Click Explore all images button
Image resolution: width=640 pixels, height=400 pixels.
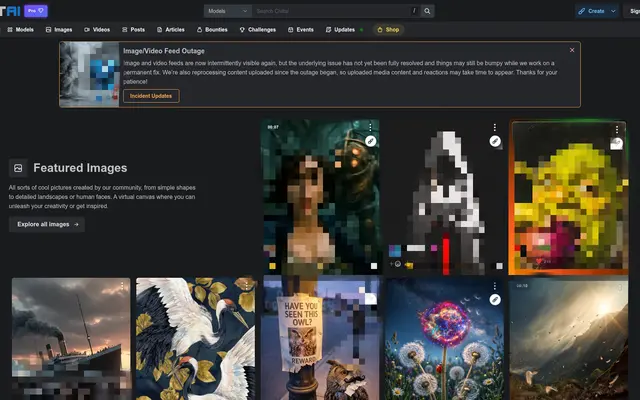[x=46, y=225]
